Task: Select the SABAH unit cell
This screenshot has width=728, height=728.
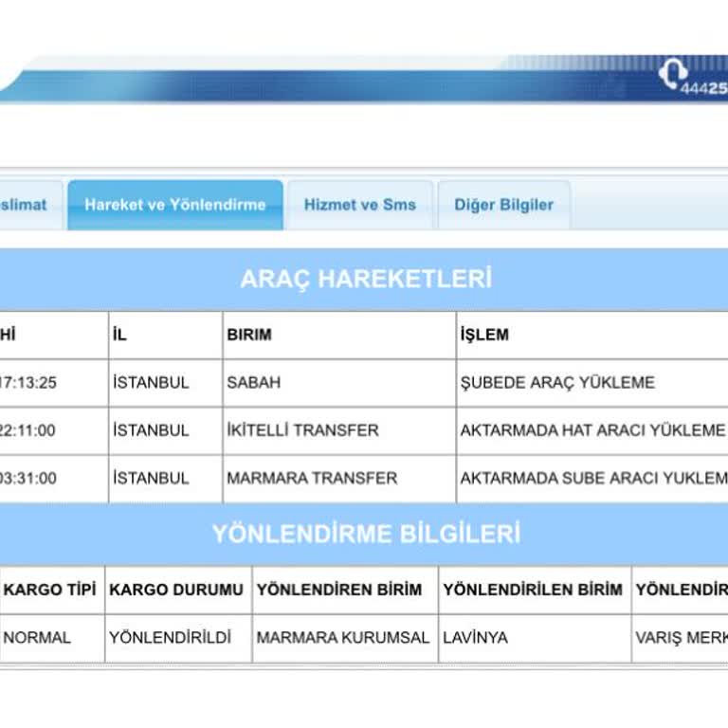Action: click(x=339, y=383)
